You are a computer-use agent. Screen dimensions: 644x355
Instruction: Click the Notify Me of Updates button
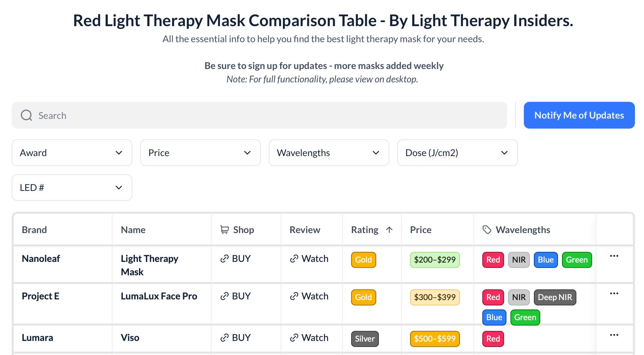pos(579,115)
